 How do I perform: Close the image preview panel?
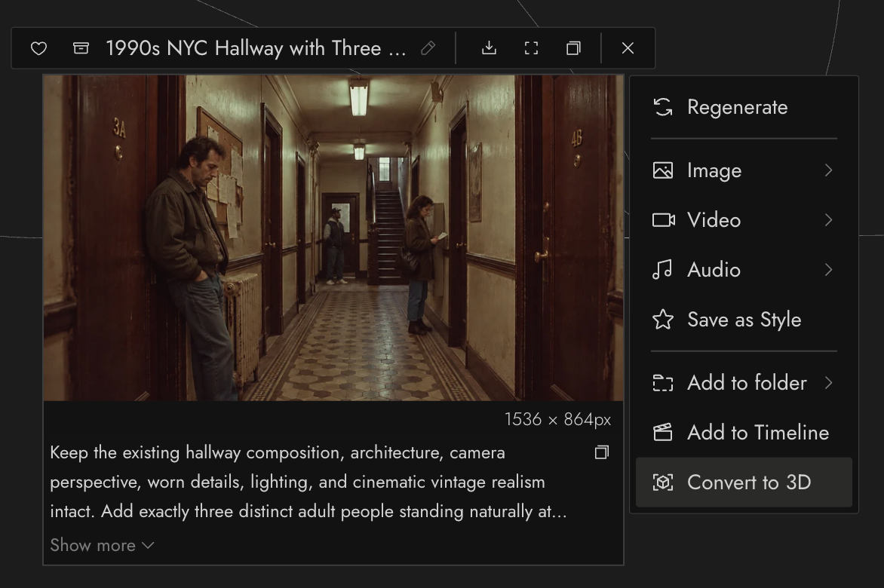pyautogui.click(x=628, y=48)
